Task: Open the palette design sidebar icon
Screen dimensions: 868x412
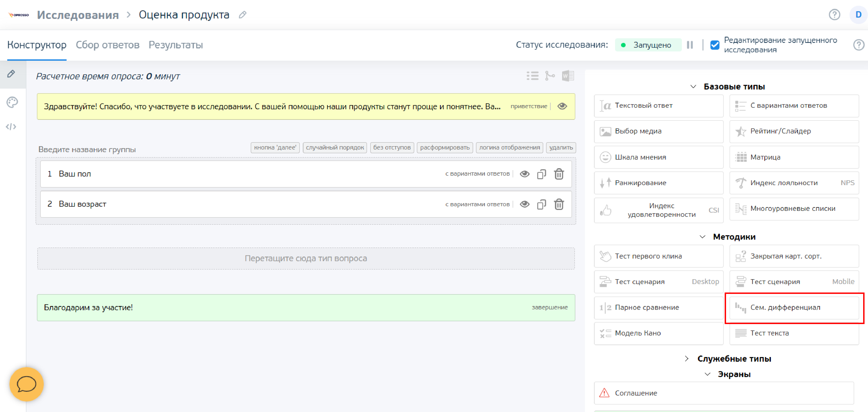Action: tap(12, 102)
